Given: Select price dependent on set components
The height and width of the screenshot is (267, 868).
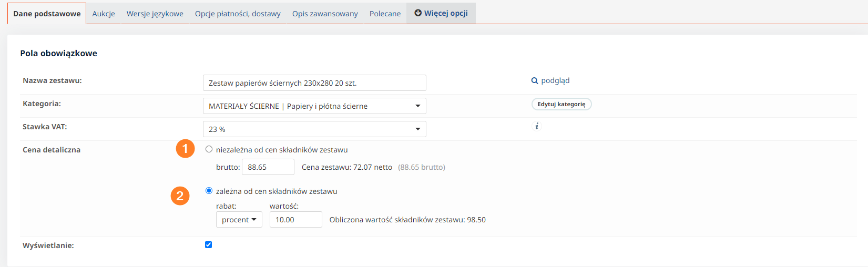Looking at the screenshot, I should pyautogui.click(x=209, y=191).
